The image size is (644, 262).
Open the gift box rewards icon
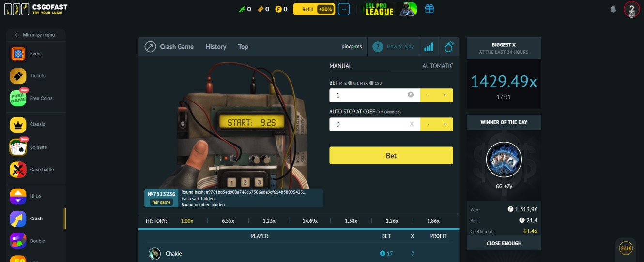(x=429, y=9)
